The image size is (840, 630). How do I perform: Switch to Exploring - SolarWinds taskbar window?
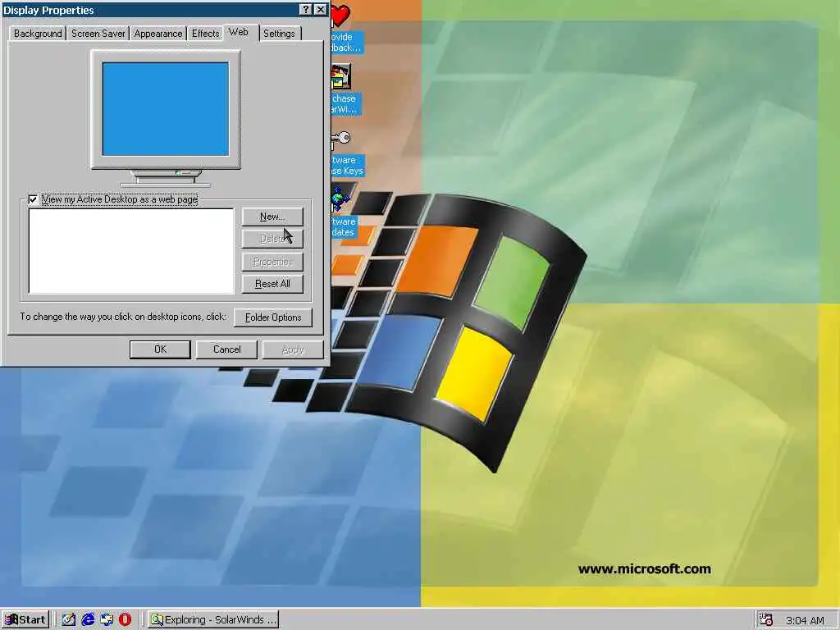coord(213,620)
